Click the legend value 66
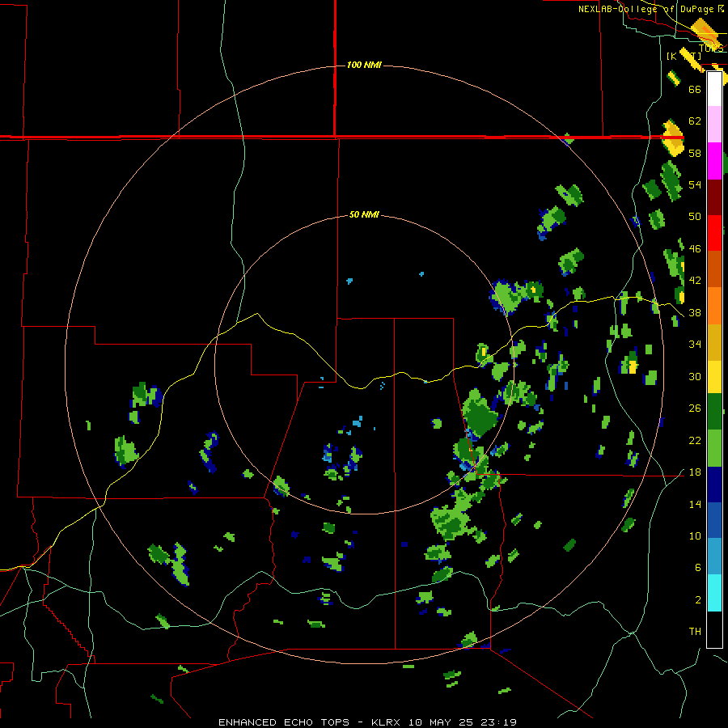Screen dimensions: 728x728 pos(695,89)
